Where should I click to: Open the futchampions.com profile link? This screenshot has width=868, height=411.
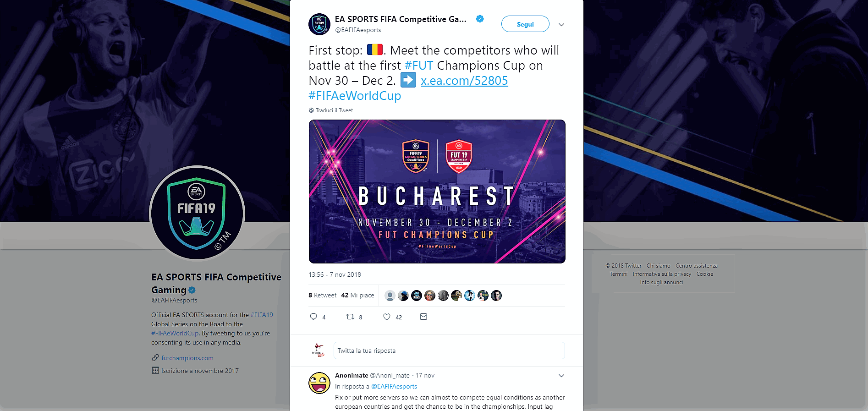click(x=187, y=358)
